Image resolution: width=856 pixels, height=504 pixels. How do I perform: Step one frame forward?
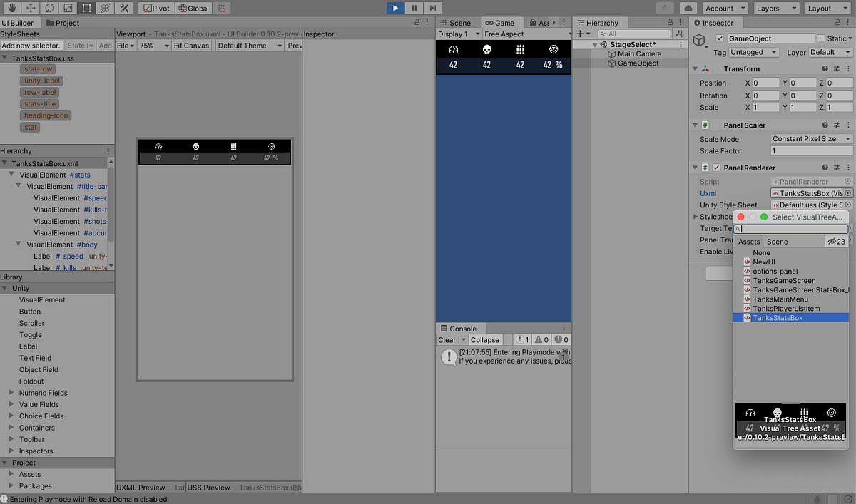pos(432,8)
